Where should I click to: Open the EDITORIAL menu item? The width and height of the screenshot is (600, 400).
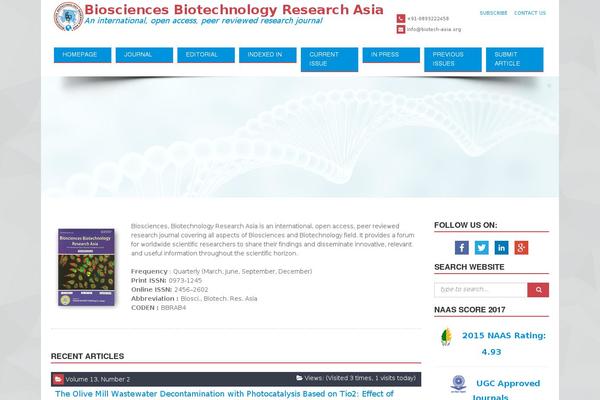(x=206, y=55)
